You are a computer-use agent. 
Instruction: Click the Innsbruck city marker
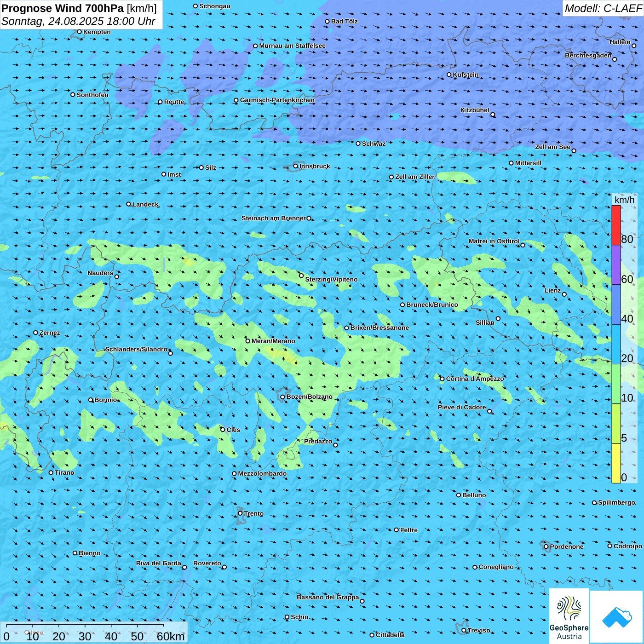[x=296, y=166]
